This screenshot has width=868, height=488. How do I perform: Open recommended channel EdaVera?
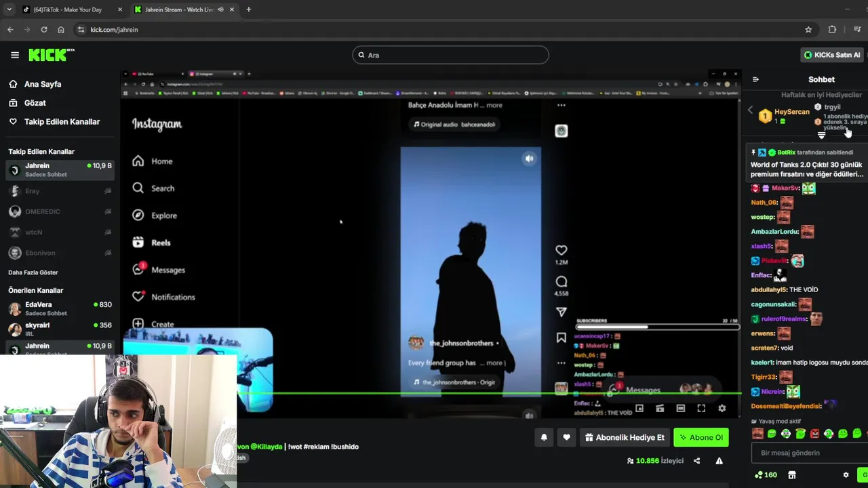coord(60,308)
